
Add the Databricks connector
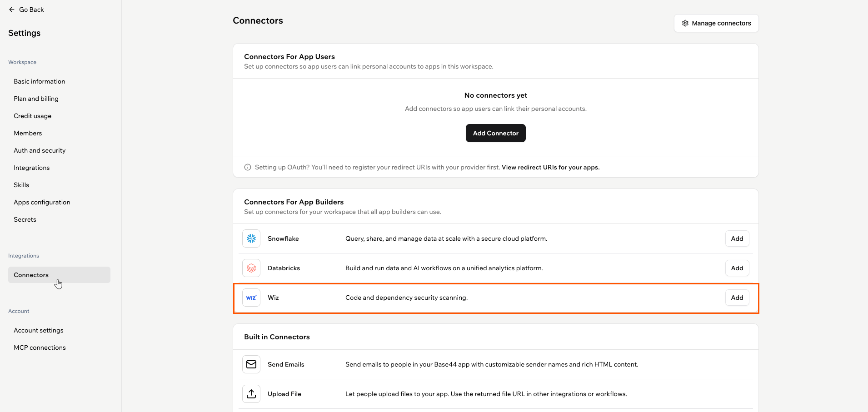[737, 268]
